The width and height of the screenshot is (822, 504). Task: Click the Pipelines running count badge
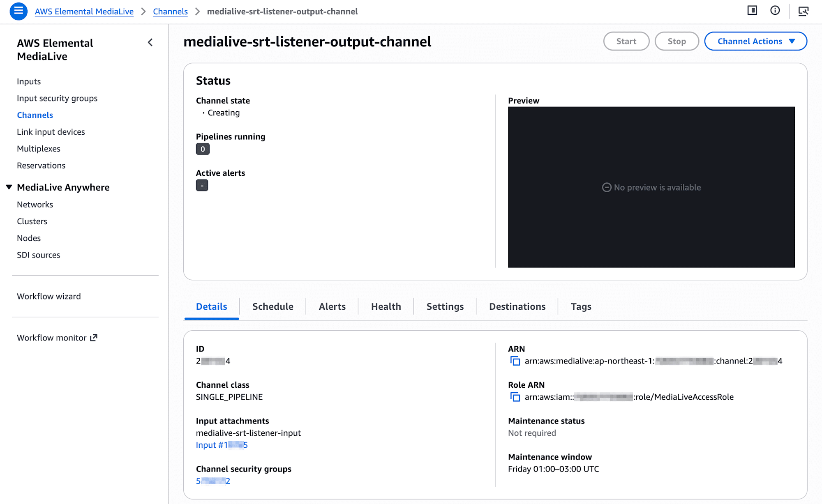coord(203,149)
